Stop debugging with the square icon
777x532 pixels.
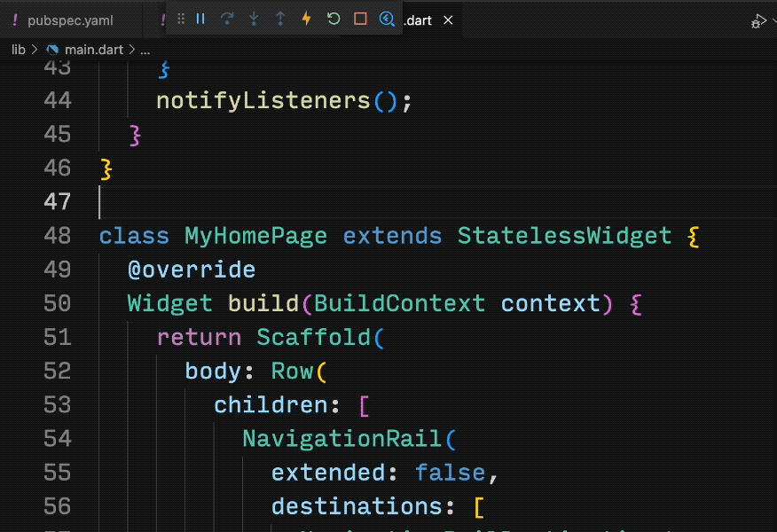coord(360,19)
